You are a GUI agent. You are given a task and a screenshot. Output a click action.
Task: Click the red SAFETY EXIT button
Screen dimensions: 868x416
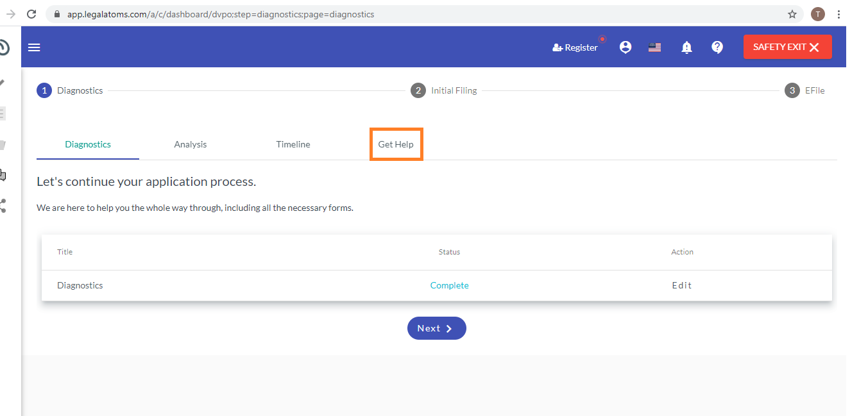(x=787, y=47)
